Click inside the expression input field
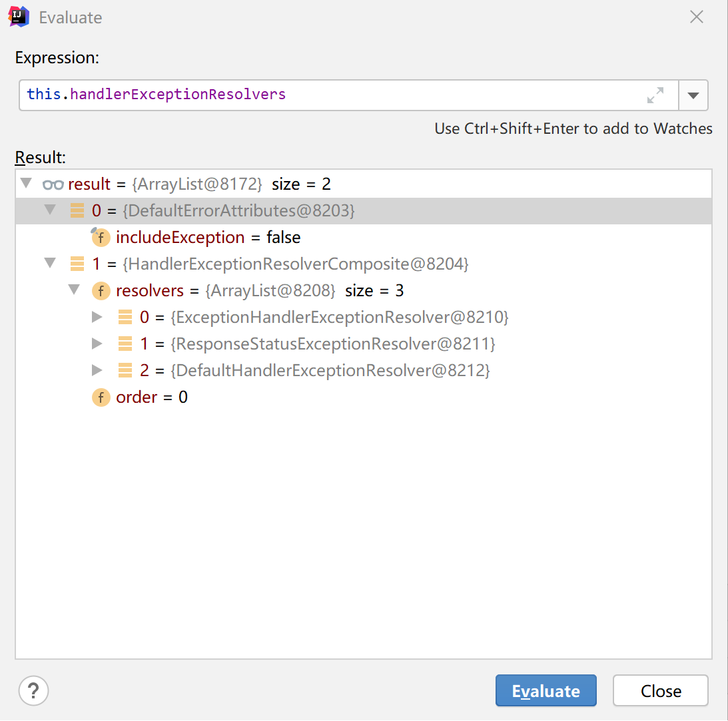This screenshot has height=721, width=728. [266, 95]
